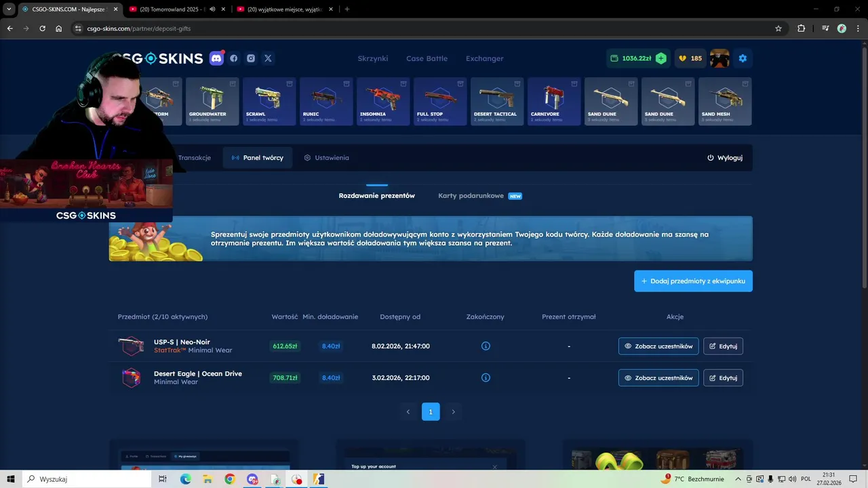Open the Exchanger menu
Image resolution: width=868 pixels, height=488 pixels.
[485, 58]
